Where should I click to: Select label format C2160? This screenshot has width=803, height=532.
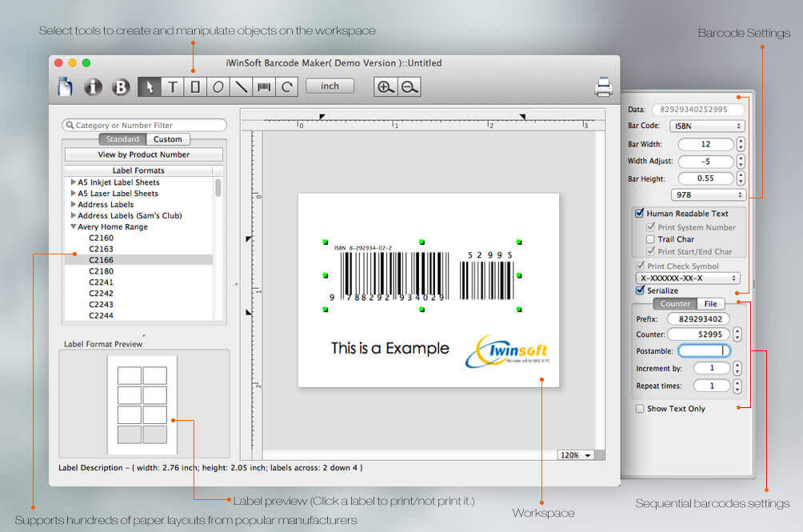(x=101, y=238)
